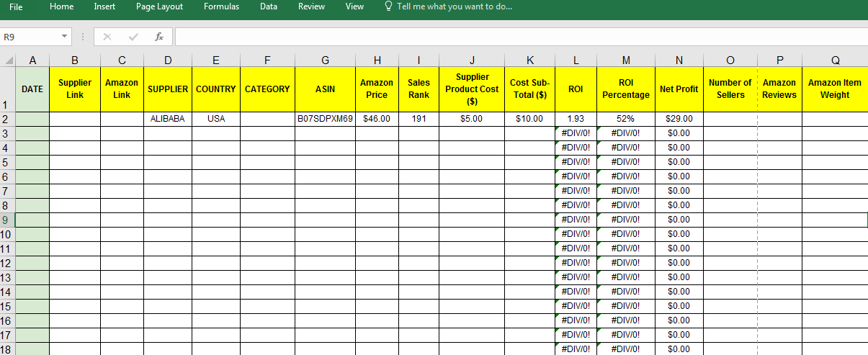
Task: Switch to the Home ribbon tab
Action: click(x=62, y=6)
